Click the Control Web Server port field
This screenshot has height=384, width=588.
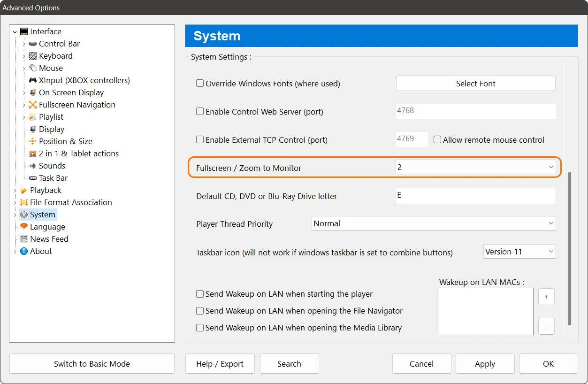click(476, 111)
